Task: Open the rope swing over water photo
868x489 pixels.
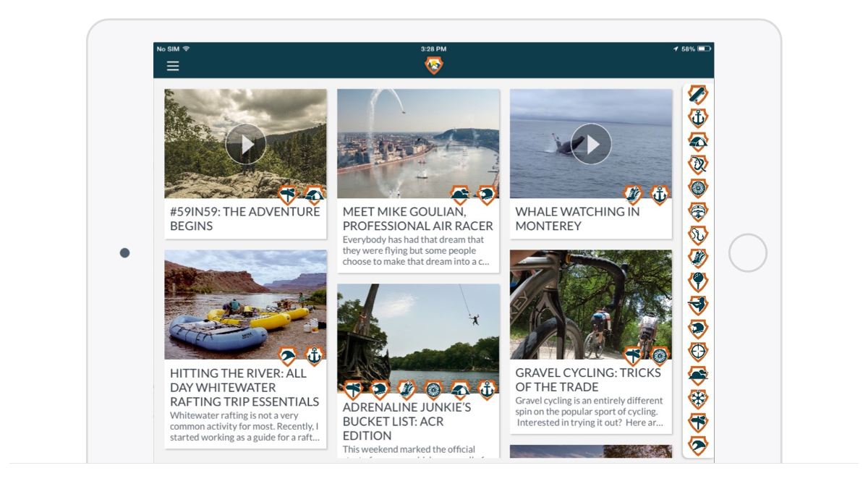Action: pos(418,339)
